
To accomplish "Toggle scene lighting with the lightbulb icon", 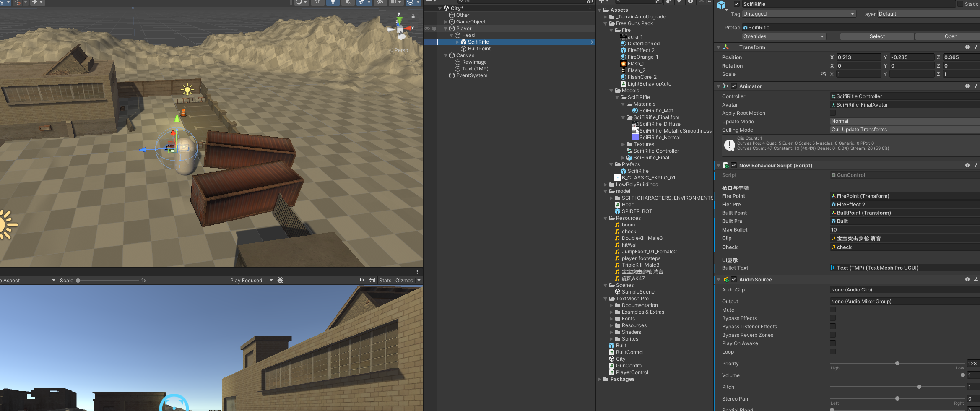I will (333, 2).
